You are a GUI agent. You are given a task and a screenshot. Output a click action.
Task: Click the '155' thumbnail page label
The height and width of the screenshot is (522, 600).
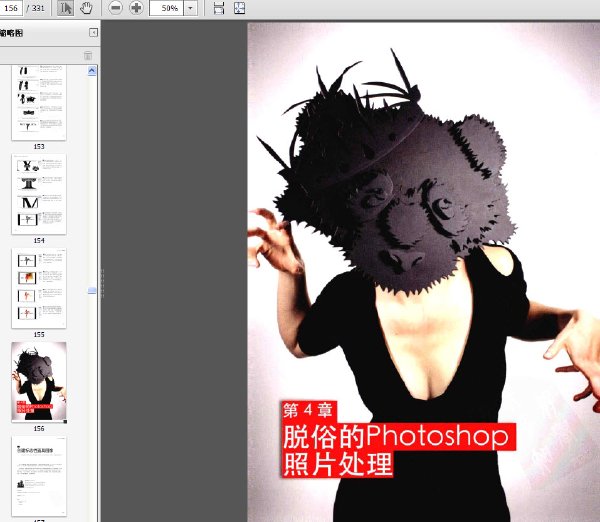pyautogui.click(x=39, y=334)
